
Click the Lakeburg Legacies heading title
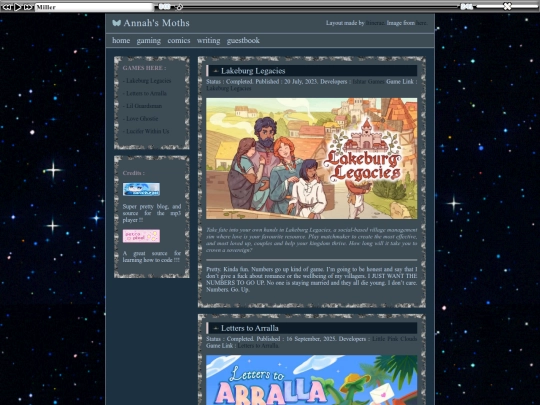(253, 71)
